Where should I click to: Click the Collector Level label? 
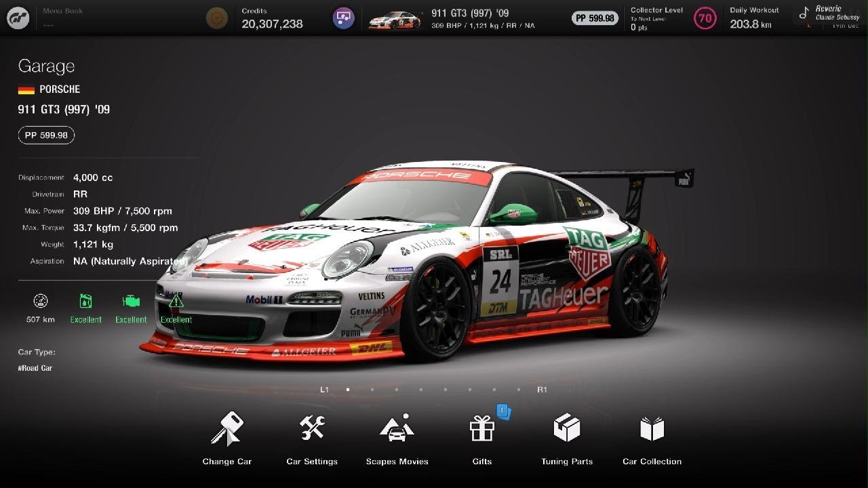tap(657, 10)
